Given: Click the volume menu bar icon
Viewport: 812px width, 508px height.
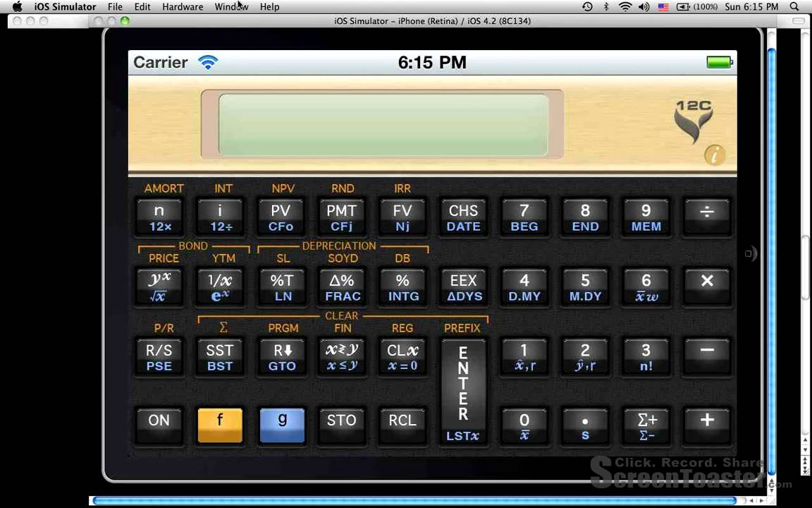Looking at the screenshot, I should pyautogui.click(x=644, y=7).
